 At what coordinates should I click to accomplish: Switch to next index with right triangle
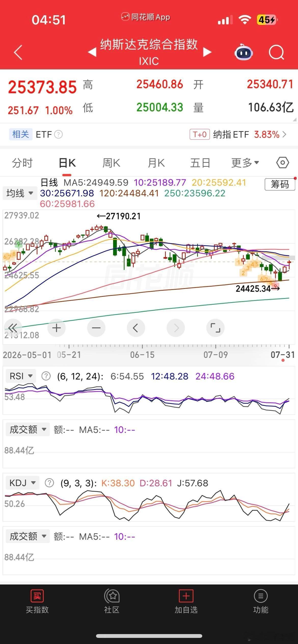(x=207, y=52)
